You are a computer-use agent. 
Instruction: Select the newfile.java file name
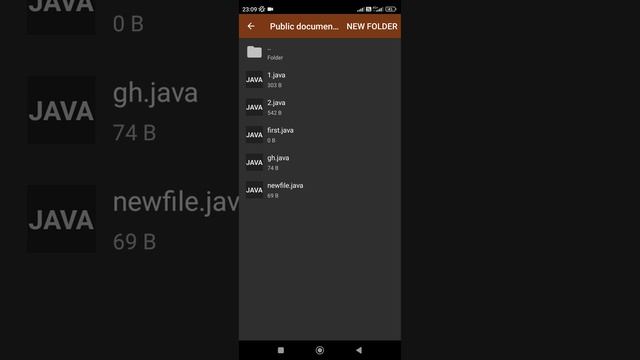[x=285, y=185]
